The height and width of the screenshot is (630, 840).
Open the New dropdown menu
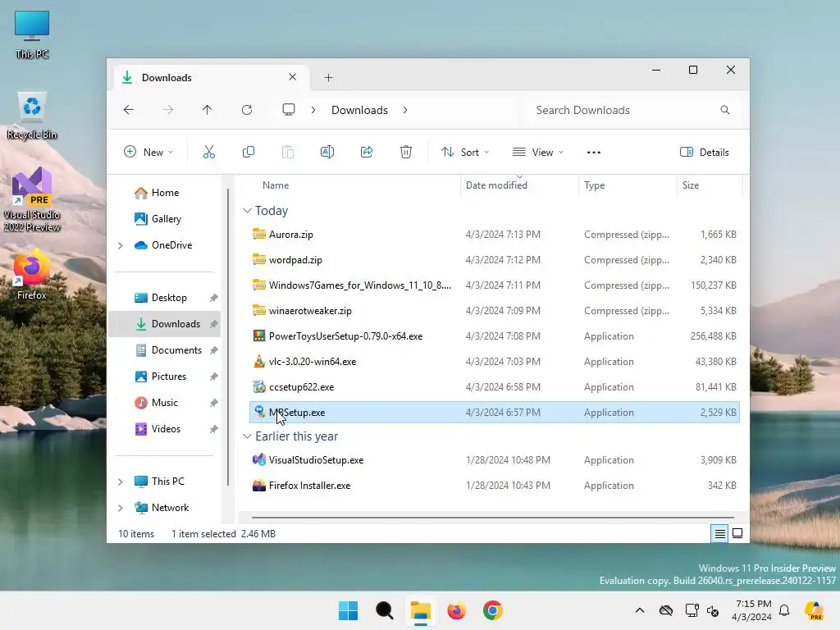pos(148,152)
